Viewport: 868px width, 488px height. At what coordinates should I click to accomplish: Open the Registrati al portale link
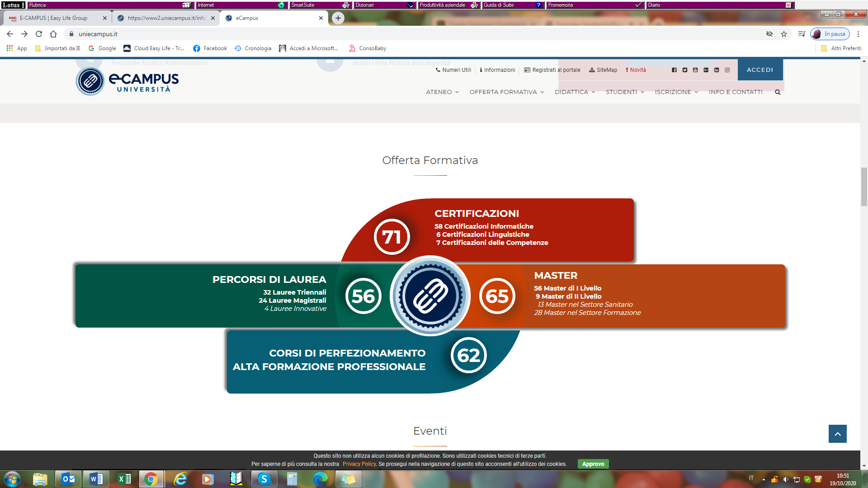552,70
